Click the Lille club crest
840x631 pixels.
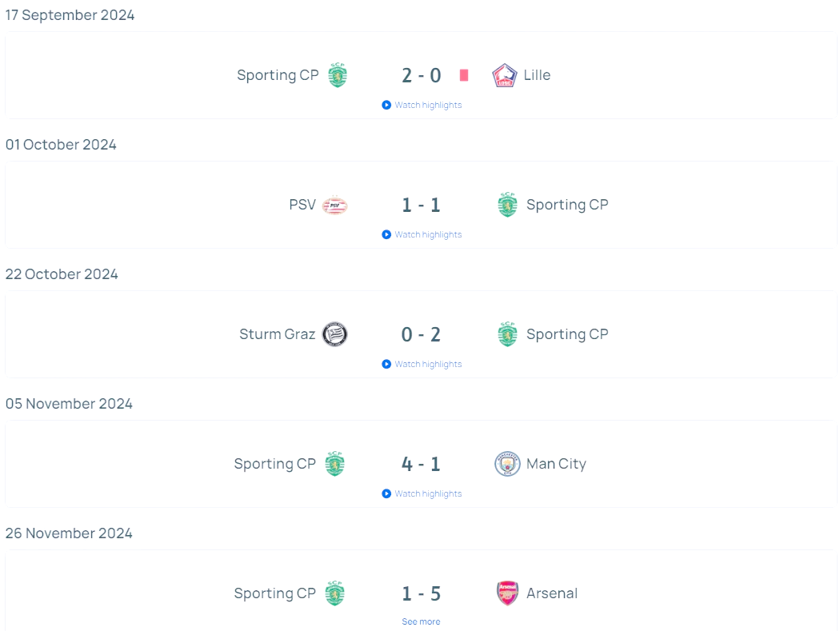click(505, 76)
